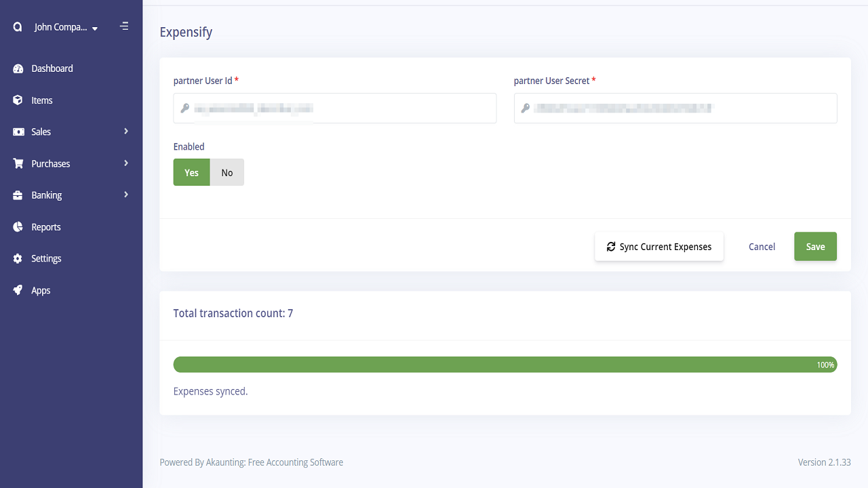Click the Banking briefcase icon
This screenshot has width=868, height=488.
click(x=18, y=195)
